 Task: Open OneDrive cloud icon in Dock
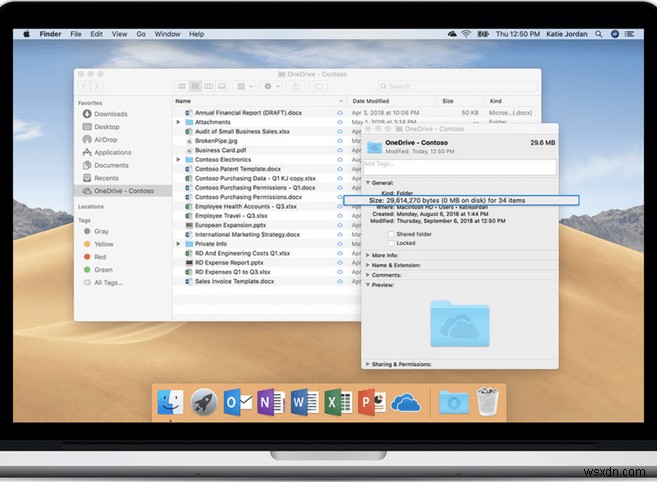[x=406, y=403]
